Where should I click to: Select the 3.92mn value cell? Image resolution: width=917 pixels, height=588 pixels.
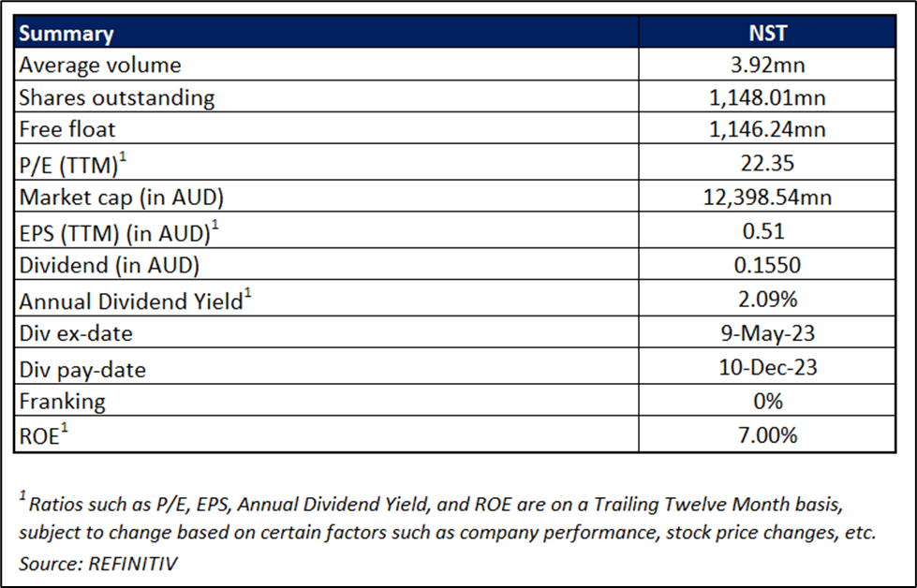pyautogui.click(x=767, y=65)
